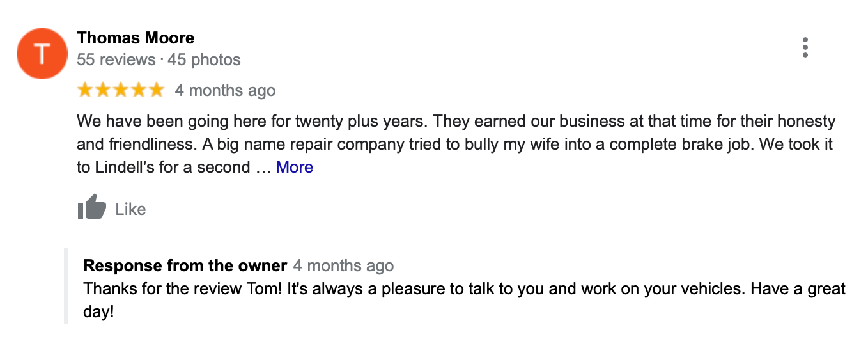The width and height of the screenshot is (868, 339).
Task: Click the thumbs-up icon
Action: pos(91,207)
